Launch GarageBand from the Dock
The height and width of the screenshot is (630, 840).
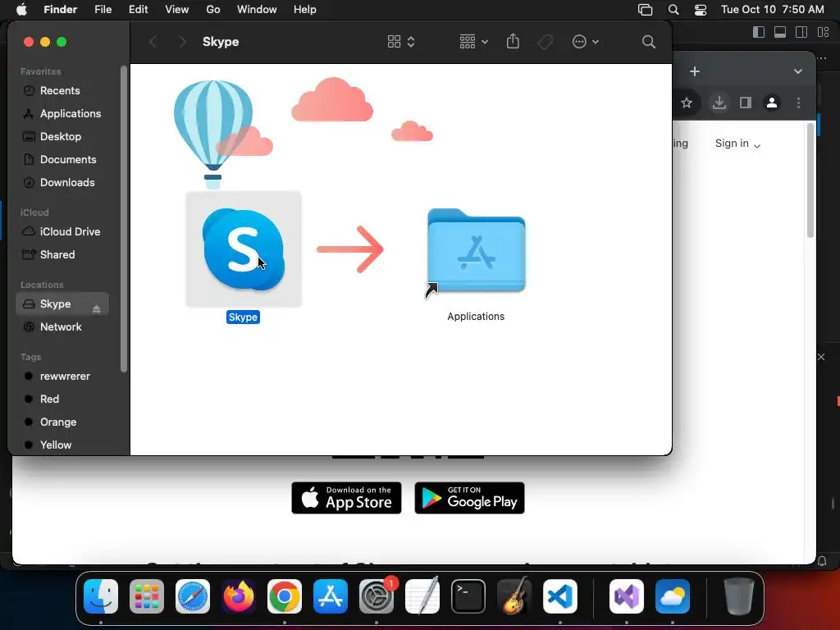[x=514, y=596]
